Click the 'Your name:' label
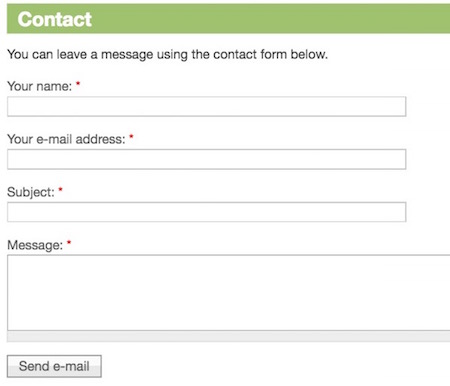 tap(39, 86)
